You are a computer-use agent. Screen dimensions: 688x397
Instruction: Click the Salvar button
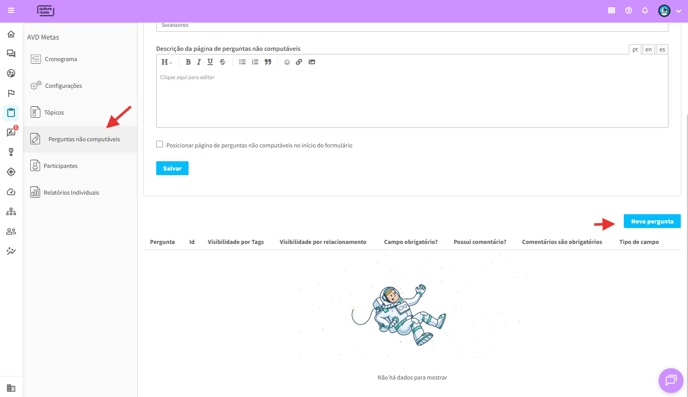[172, 168]
